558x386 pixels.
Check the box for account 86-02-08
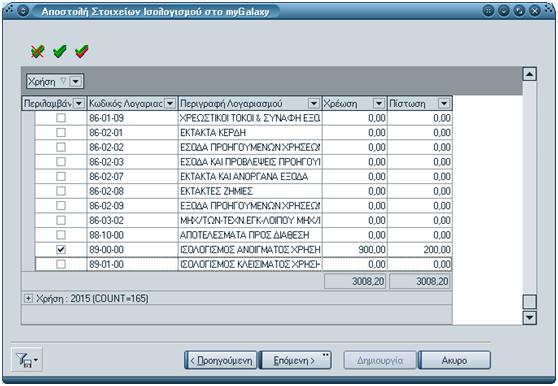click(61, 191)
